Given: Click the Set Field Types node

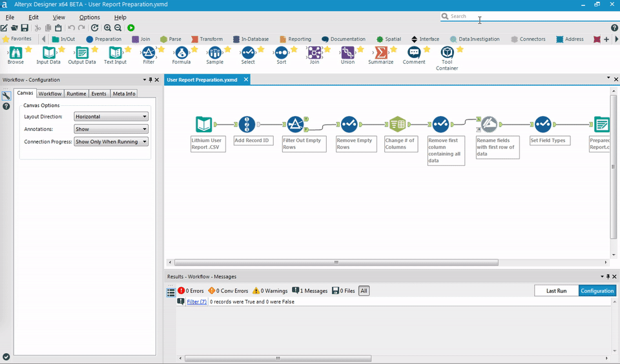Looking at the screenshot, I should point(543,124).
